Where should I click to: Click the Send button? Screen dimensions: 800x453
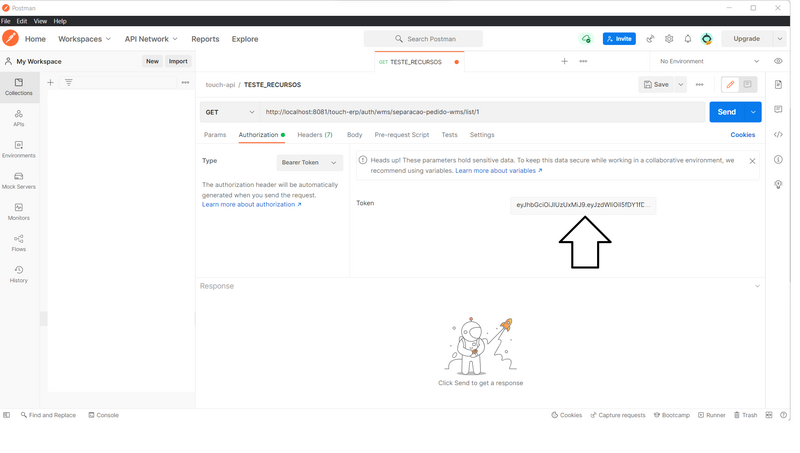pos(727,112)
